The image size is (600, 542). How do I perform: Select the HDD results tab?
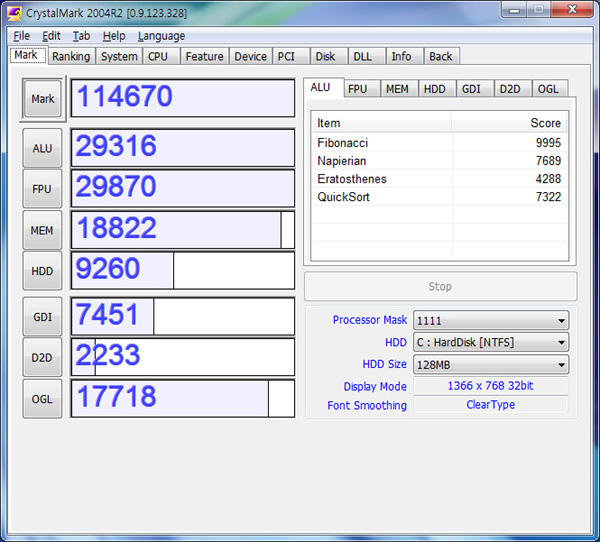pyautogui.click(x=435, y=89)
